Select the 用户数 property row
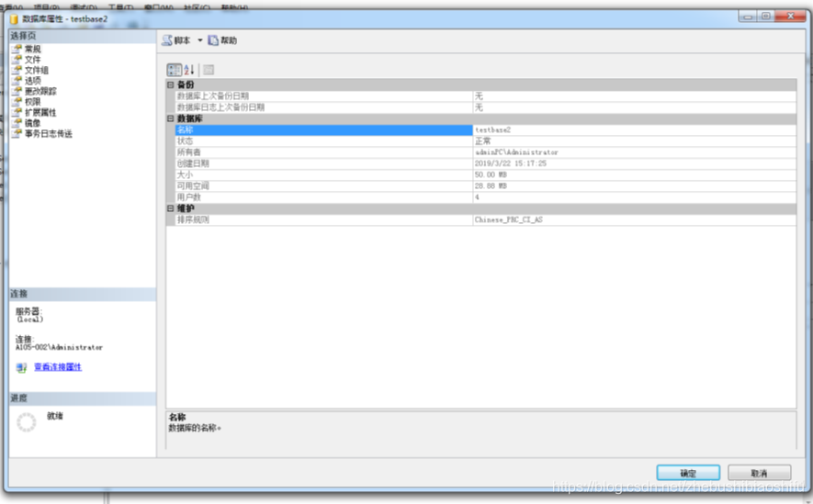The image size is (813, 504). tap(485, 197)
